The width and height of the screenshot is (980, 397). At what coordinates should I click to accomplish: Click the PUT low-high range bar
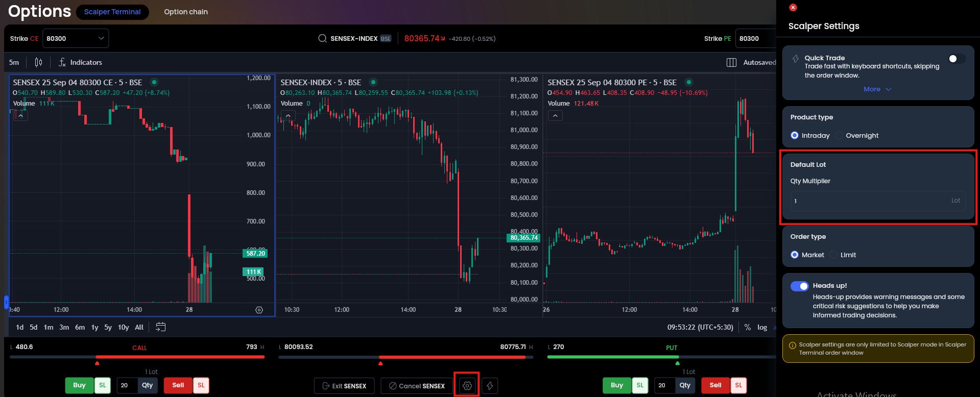point(662,357)
